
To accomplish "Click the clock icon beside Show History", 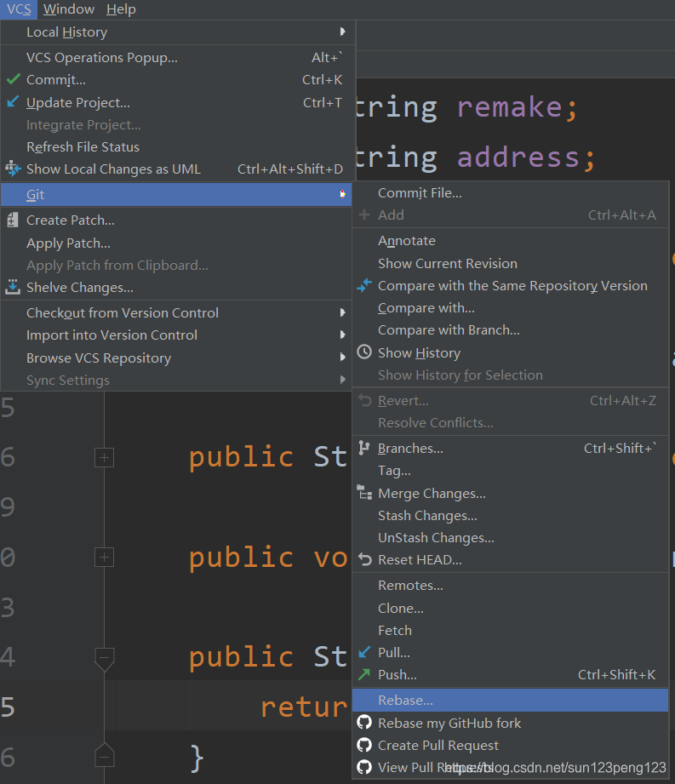I will 364,352.
